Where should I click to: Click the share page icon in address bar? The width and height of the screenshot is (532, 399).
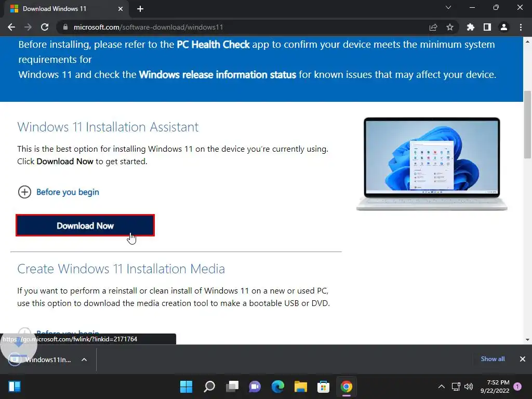433,27
